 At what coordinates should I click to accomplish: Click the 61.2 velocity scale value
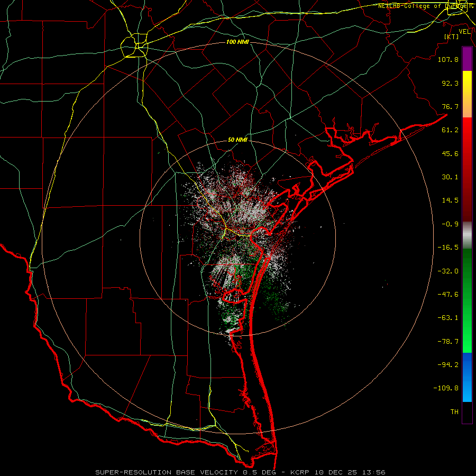450,130
